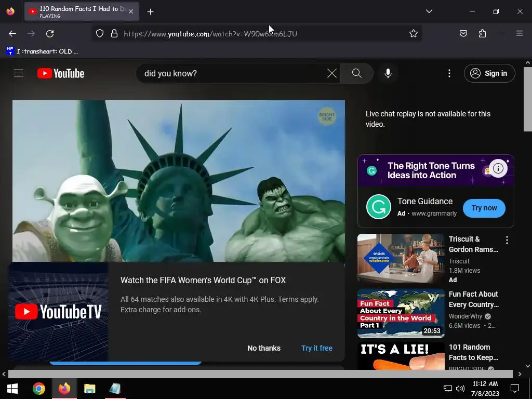Click the scroll right arrow on horizontal scrollbar
Image resolution: width=532 pixels, height=399 pixels.
[x=520, y=374]
